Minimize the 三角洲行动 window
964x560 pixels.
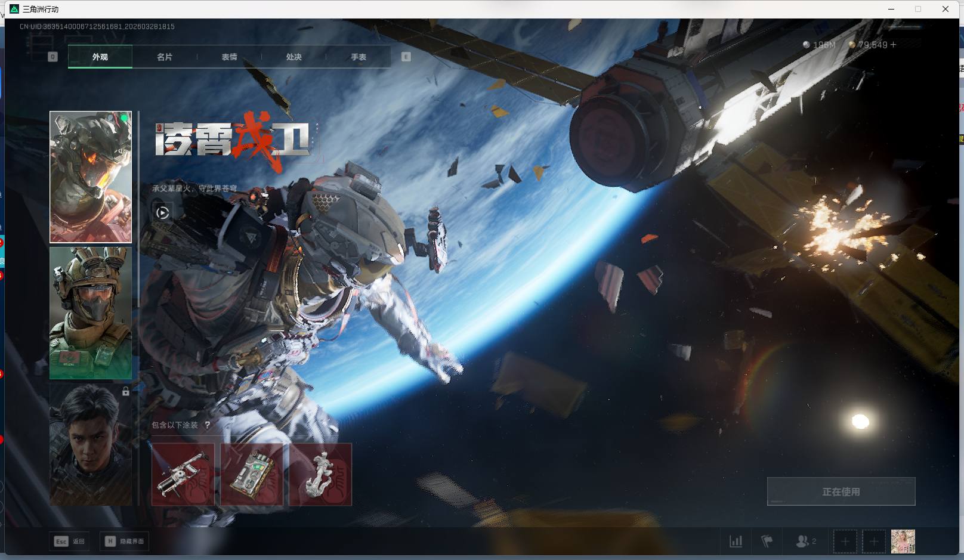[x=892, y=9]
